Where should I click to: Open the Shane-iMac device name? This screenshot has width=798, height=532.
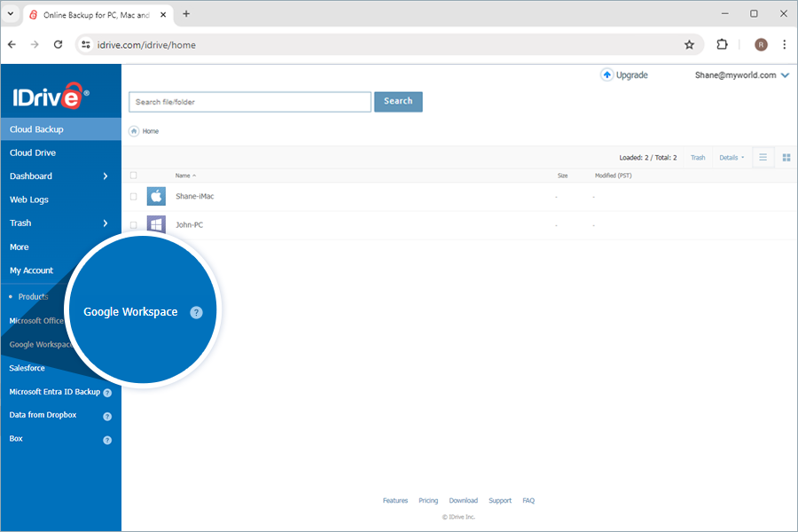(x=194, y=196)
